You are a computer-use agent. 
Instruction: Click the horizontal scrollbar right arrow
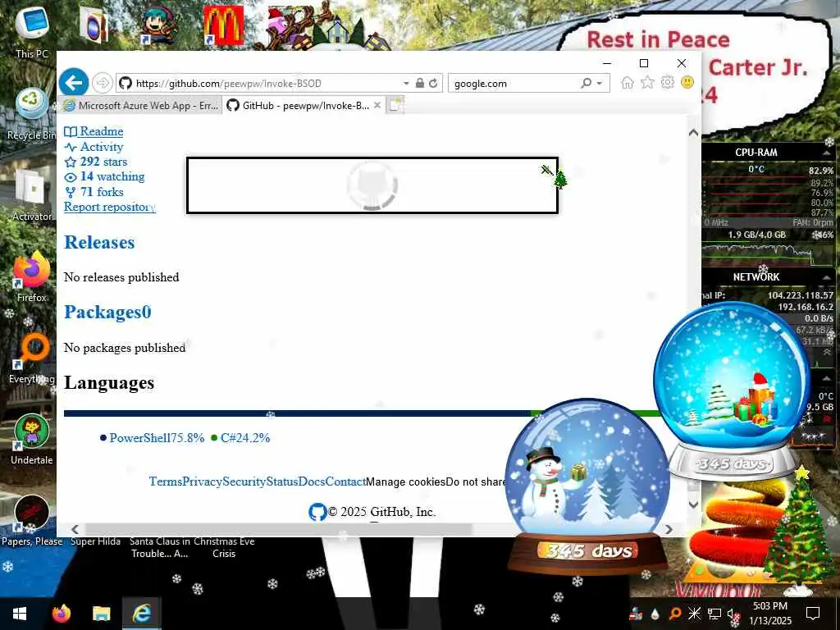pyautogui.click(x=669, y=529)
